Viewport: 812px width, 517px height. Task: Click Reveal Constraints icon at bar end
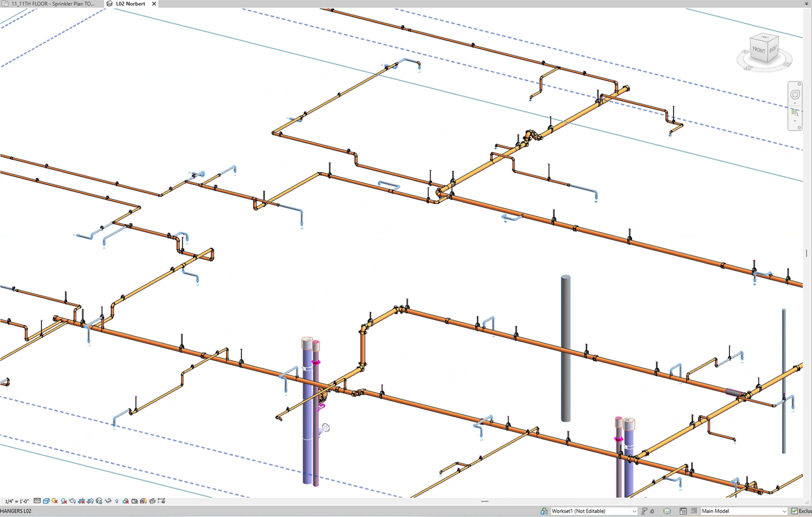[x=161, y=501]
